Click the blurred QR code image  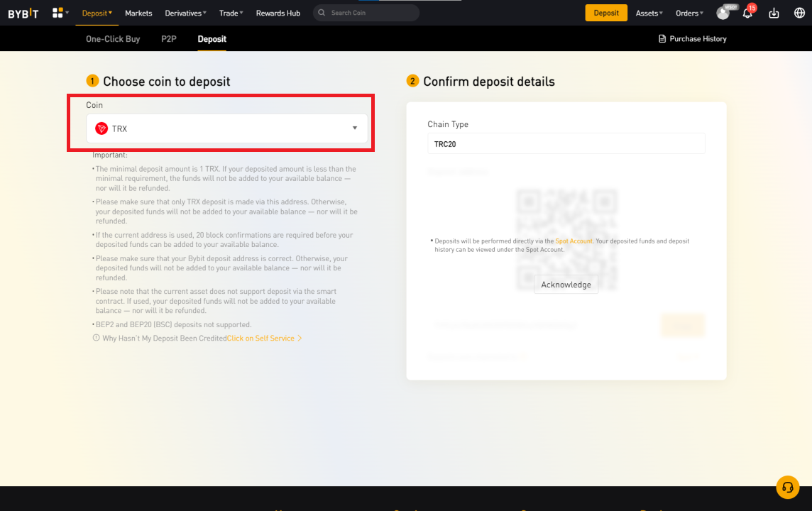566,239
